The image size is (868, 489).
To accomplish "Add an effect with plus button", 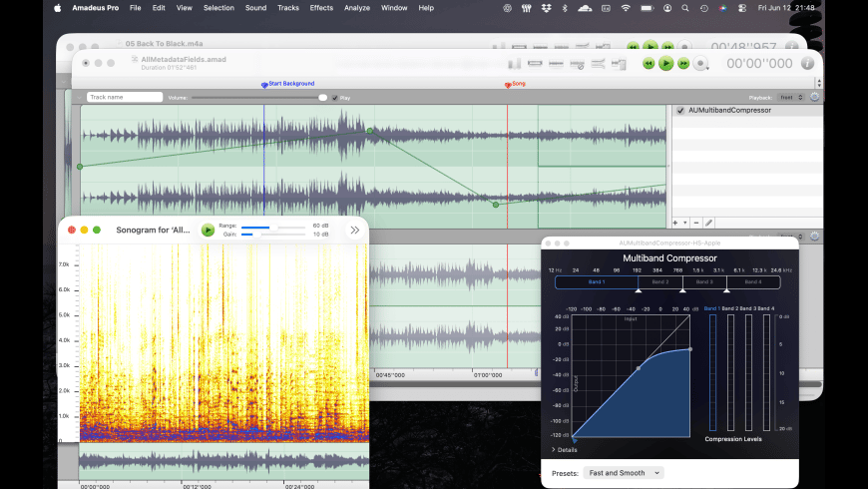I will tap(675, 223).
